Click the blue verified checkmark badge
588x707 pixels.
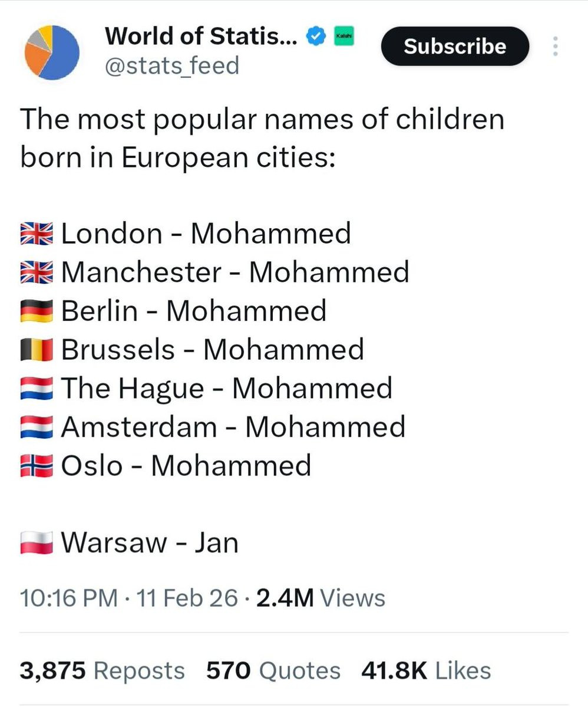coord(315,37)
